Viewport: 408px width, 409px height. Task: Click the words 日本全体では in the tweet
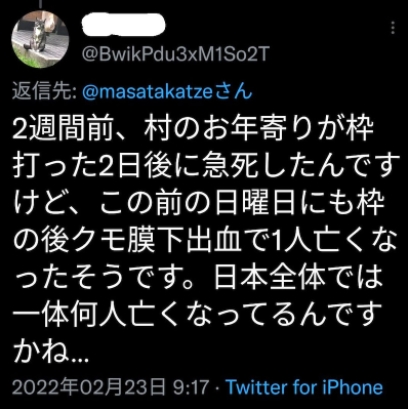click(298, 278)
